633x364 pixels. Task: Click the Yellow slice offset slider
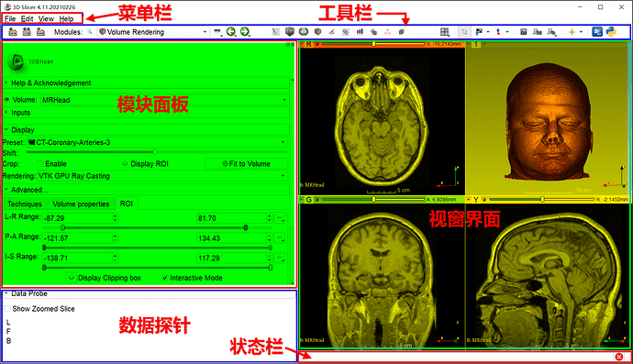click(542, 199)
